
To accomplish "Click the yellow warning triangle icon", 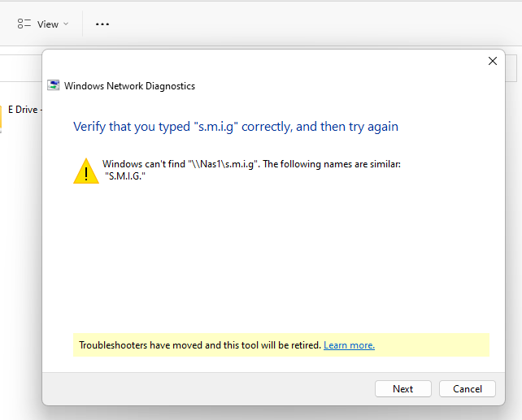I will (85, 171).
